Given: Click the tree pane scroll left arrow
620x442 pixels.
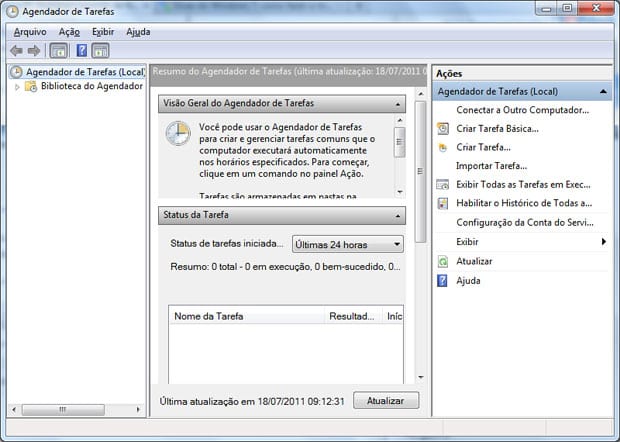Looking at the screenshot, I should click(14, 410).
